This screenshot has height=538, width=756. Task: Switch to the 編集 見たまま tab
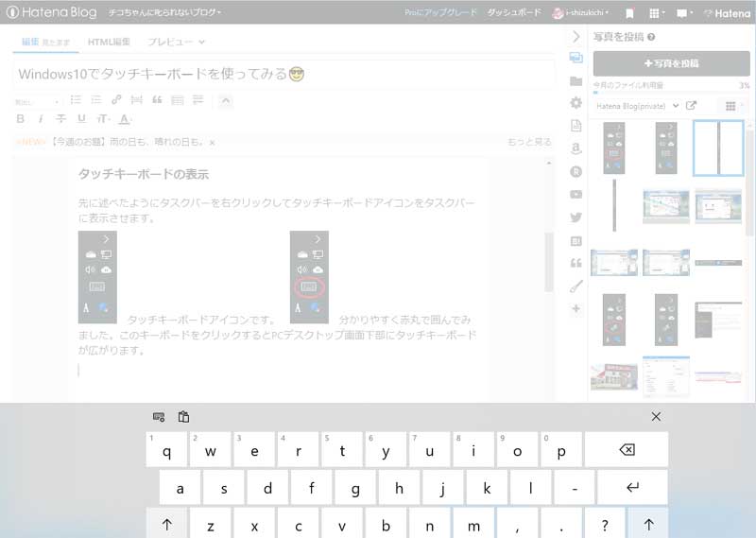pyautogui.click(x=45, y=42)
